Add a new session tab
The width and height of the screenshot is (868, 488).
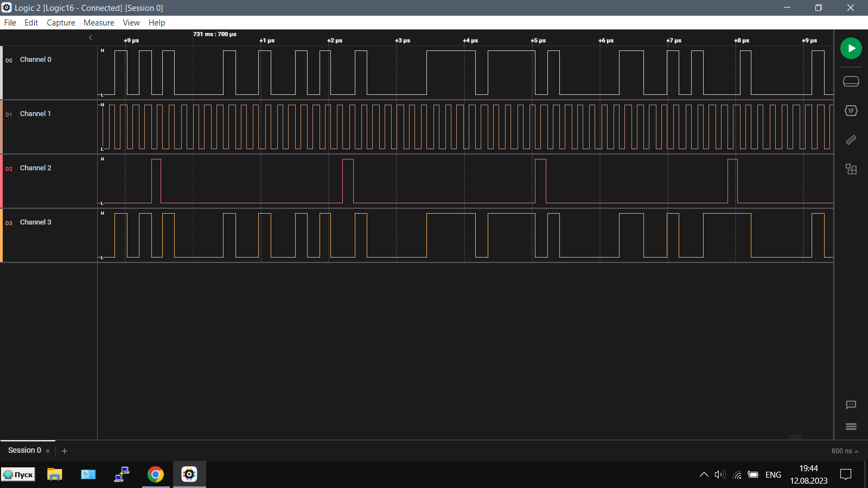[65, 451]
